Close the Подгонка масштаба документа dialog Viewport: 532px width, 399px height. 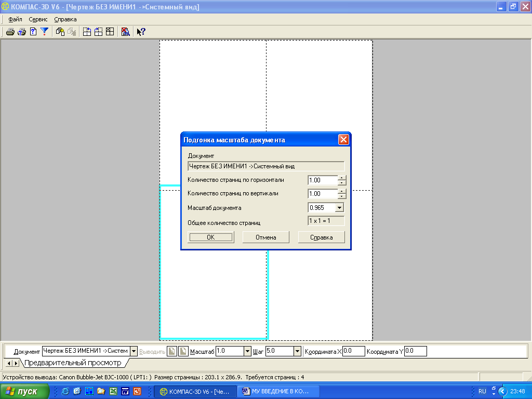(343, 140)
